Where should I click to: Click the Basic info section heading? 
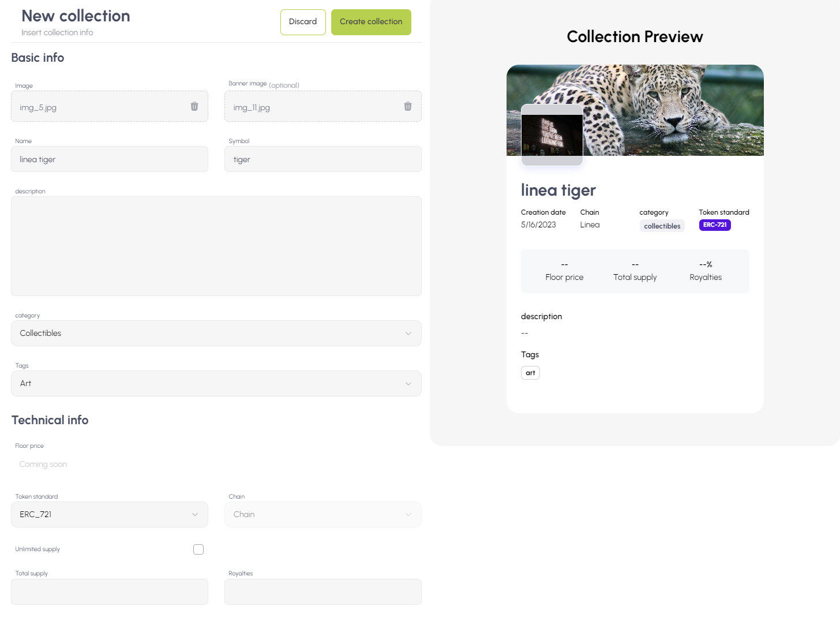click(x=37, y=58)
